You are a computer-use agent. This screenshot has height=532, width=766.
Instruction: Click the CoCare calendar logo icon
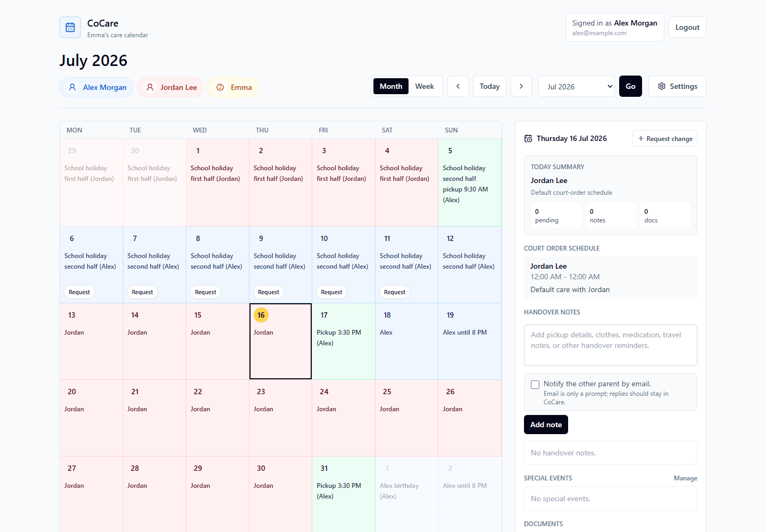70,27
